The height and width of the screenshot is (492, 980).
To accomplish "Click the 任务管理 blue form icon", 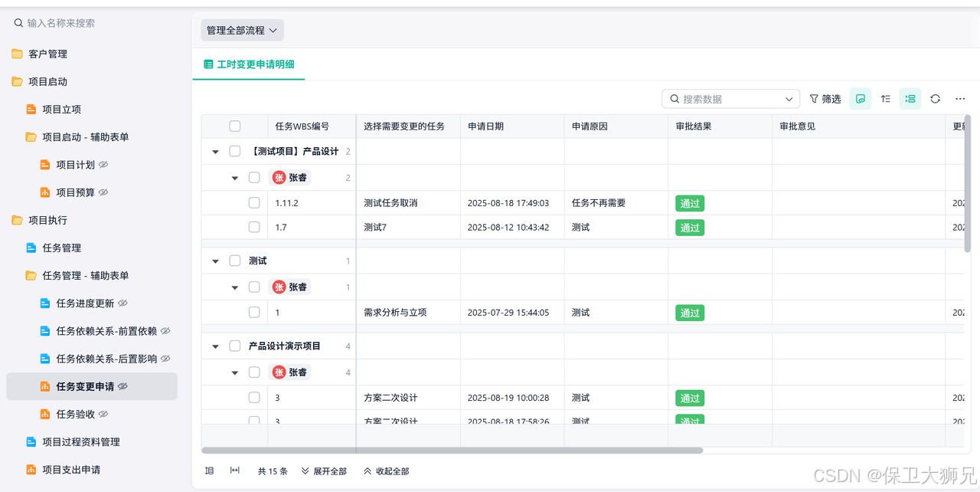I will point(31,248).
